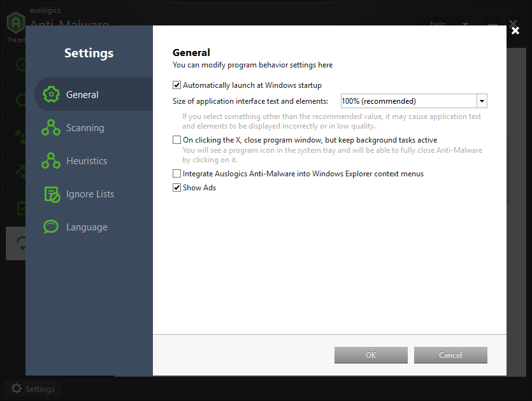Screen dimensions: 532x401
Task: Switch to the Scanning settings tab
Action: point(94,127)
